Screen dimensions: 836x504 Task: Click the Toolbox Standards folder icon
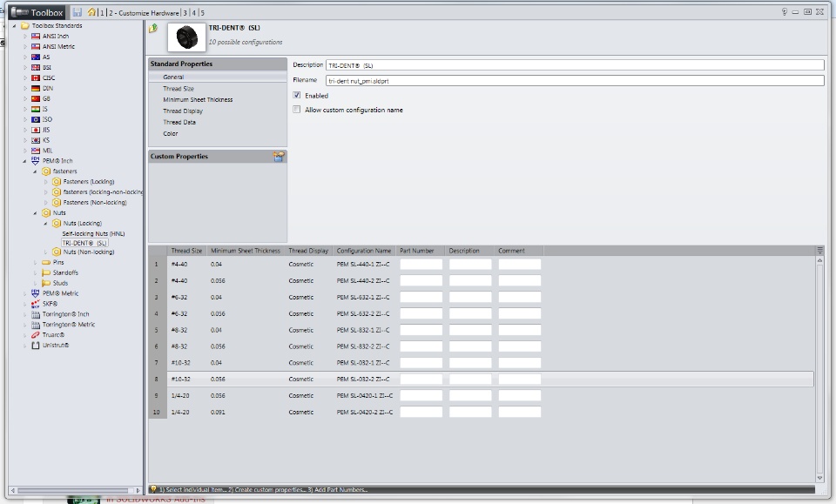[x=25, y=25]
